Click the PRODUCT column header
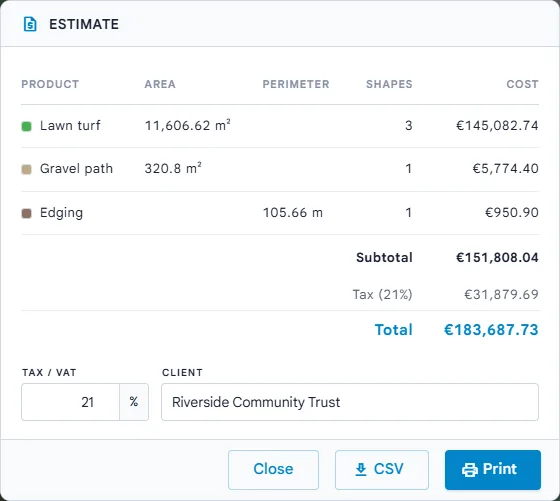 pos(50,84)
